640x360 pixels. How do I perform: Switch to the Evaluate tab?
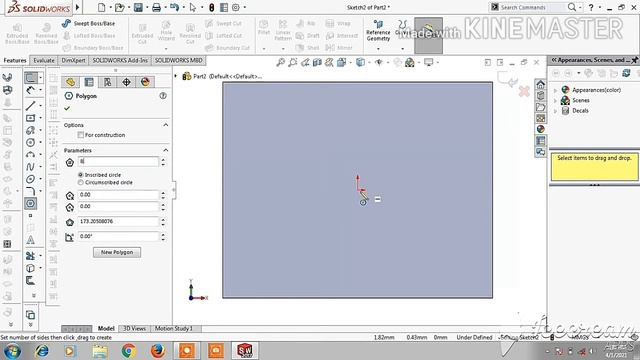click(x=44, y=60)
